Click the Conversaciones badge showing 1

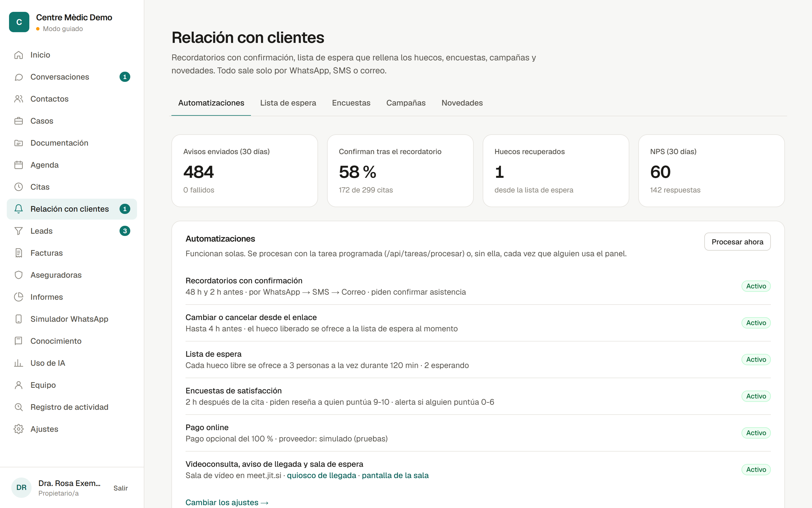tap(125, 77)
